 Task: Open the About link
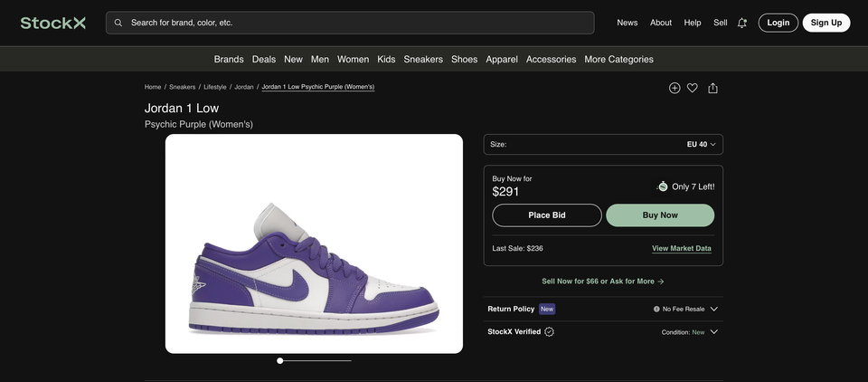pos(661,23)
